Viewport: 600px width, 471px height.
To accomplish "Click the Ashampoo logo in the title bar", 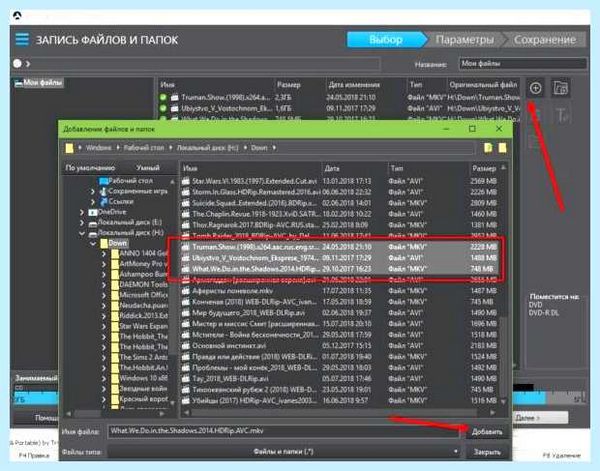I will tap(17, 16).
